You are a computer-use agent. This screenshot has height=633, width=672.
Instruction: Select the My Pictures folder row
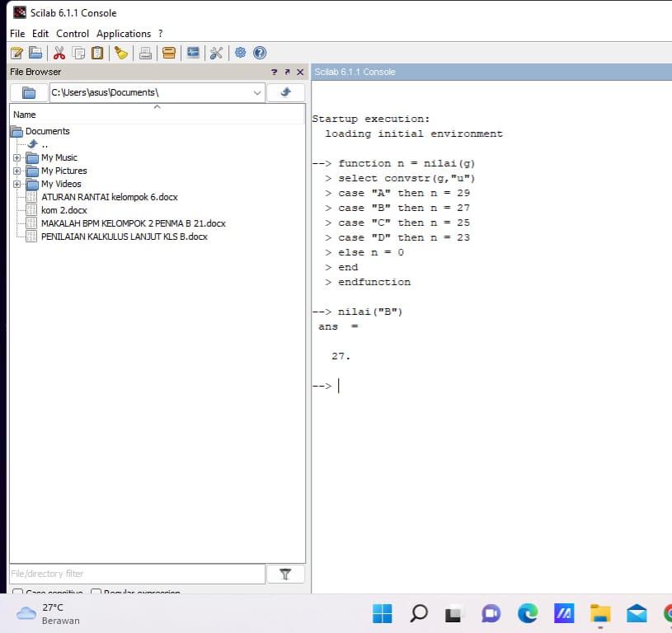pyautogui.click(x=57, y=171)
